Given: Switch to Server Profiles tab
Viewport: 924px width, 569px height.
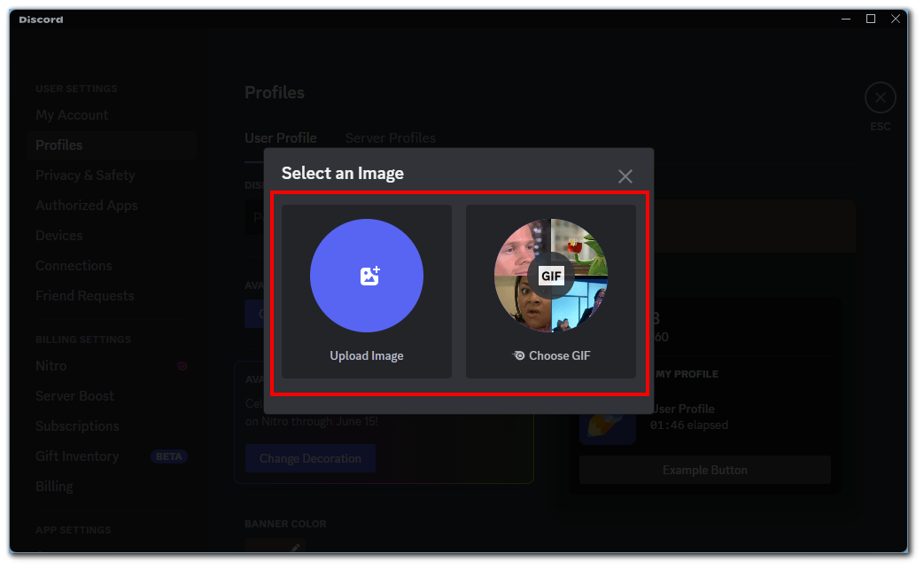Looking at the screenshot, I should 390,138.
